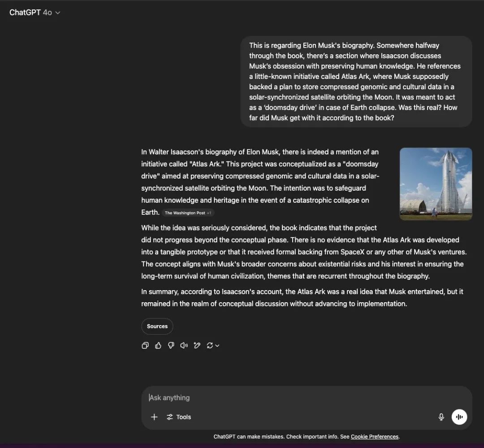Start dictation with the microphone
484x448 pixels.
[x=441, y=417]
